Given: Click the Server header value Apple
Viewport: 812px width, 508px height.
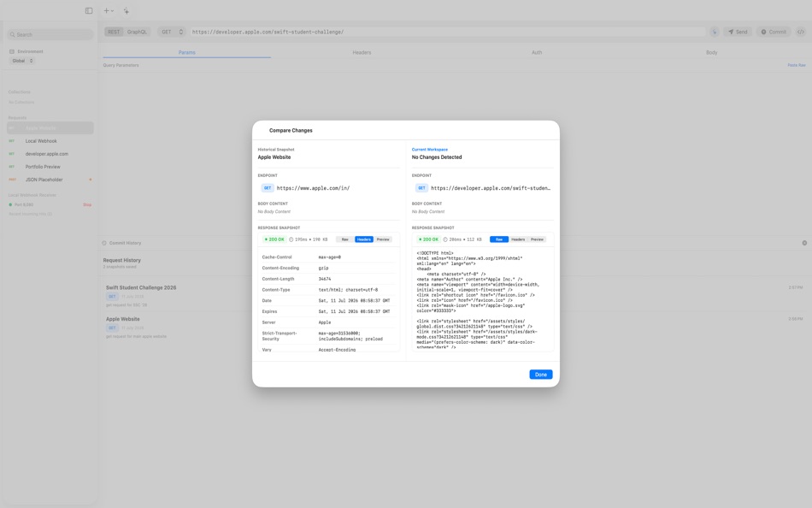Looking at the screenshot, I should [x=325, y=322].
